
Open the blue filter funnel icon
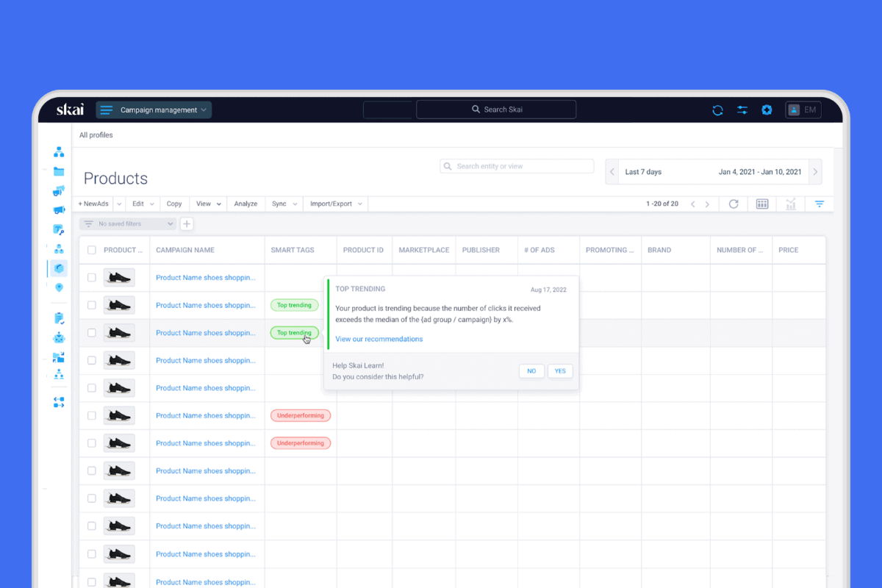(x=819, y=204)
